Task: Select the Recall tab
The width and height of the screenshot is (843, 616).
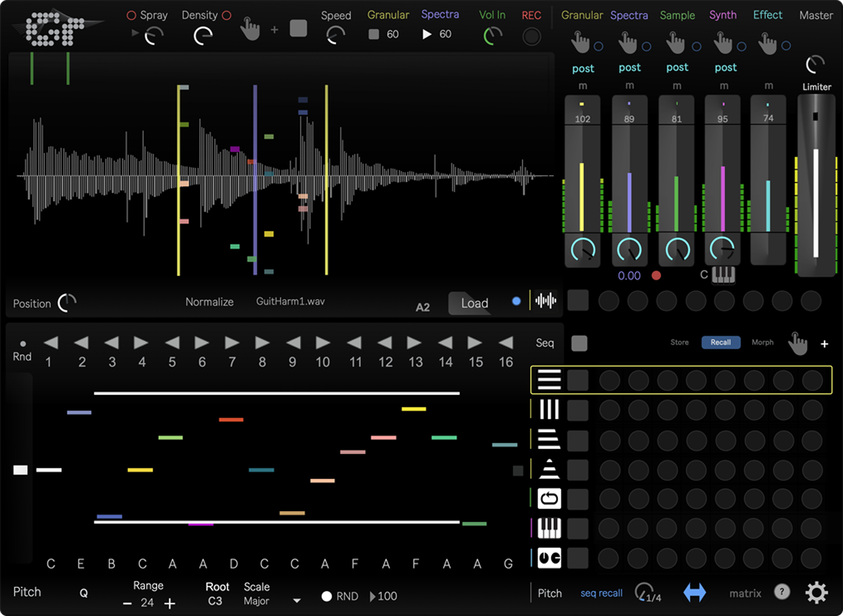Action: [x=721, y=342]
